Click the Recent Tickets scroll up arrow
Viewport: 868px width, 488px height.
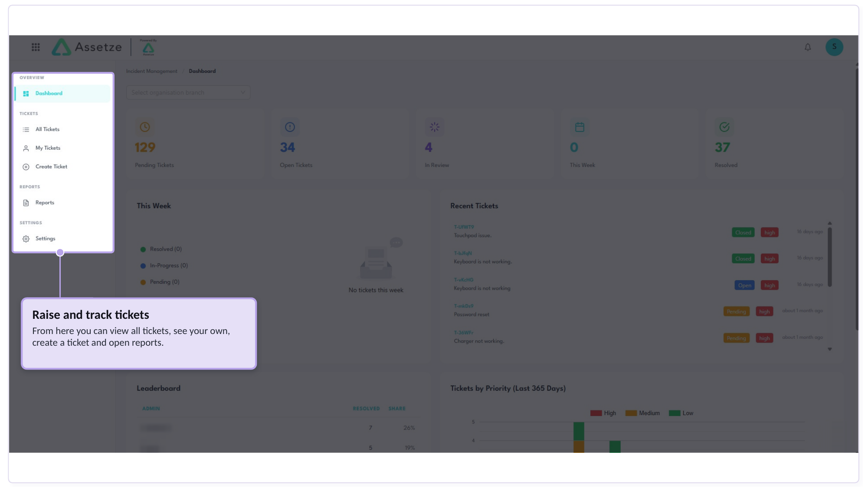(x=829, y=223)
